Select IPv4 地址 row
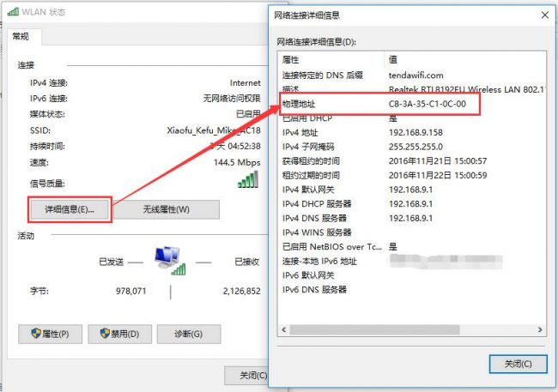Screen dimensions: 558x392 coord(412,133)
